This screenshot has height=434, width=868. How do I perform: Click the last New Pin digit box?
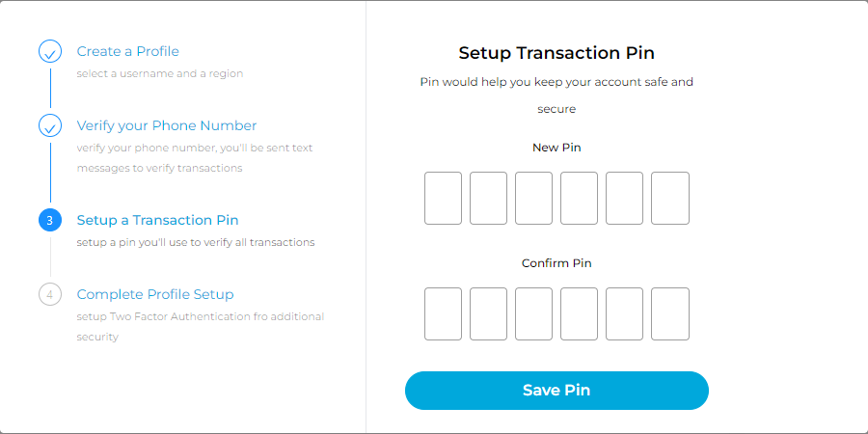coord(670,199)
